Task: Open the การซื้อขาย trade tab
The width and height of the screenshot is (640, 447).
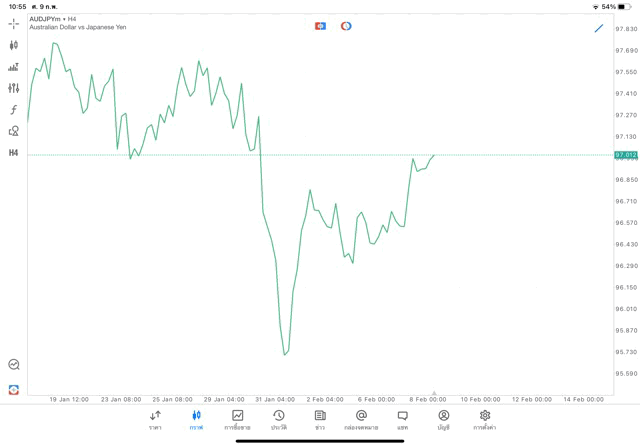Action: coord(237,420)
